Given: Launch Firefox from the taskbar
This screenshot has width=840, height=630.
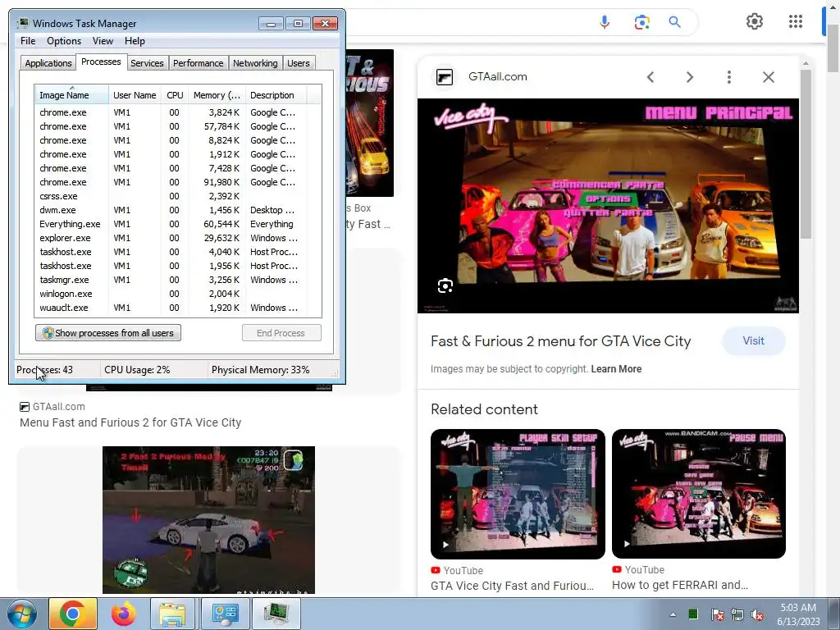Looking at the screenshot, I should pyautogui.click(x=123, y=614).
